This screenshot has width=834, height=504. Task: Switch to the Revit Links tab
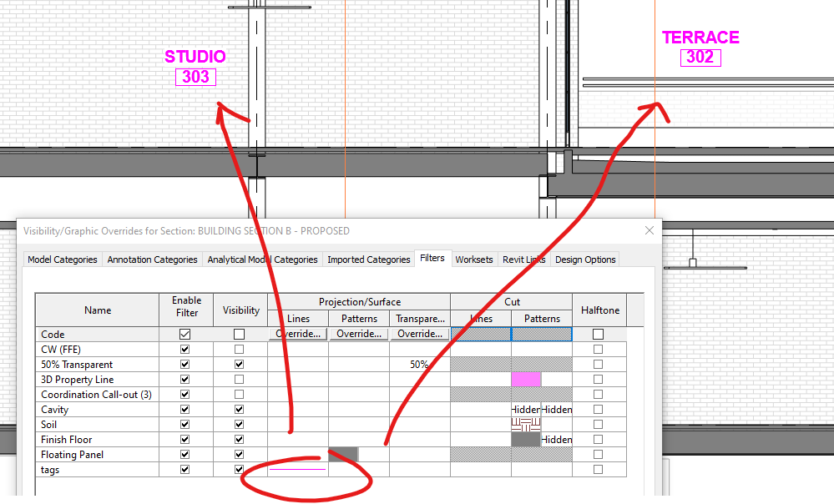523,260
